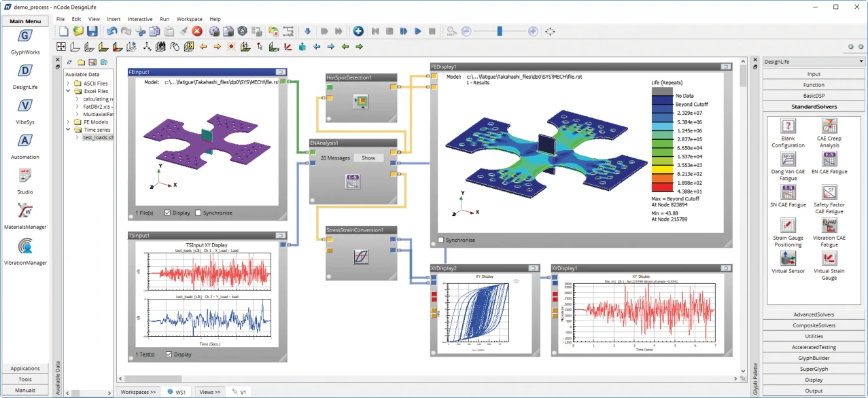Launch the DesignLife module icon
The height and width of the screenshot is (398, 868).
pos(25,71)
